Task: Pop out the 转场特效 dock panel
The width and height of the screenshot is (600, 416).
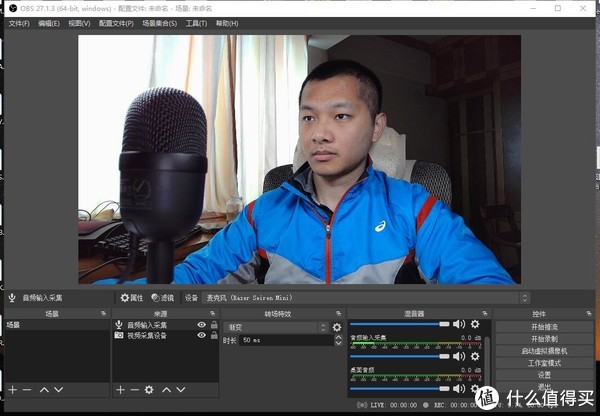Action: click(x=338, y=313)
